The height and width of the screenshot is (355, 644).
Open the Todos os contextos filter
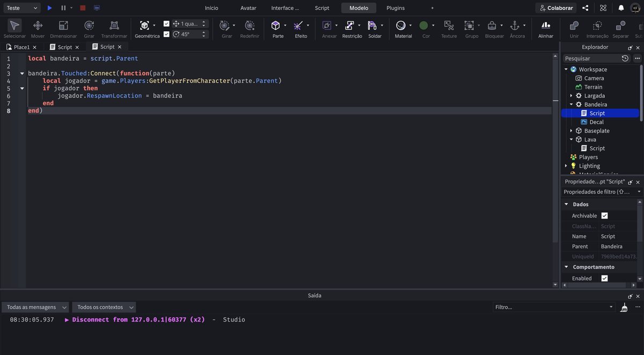pyautogui.click(x=104, y=307)
